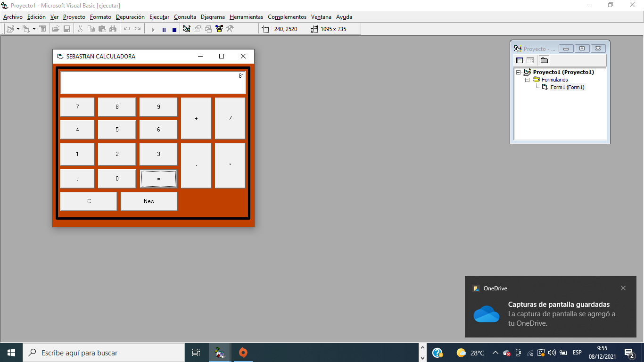
Task: Click the Redo arrow icon
Action: [x=138, y=29]
